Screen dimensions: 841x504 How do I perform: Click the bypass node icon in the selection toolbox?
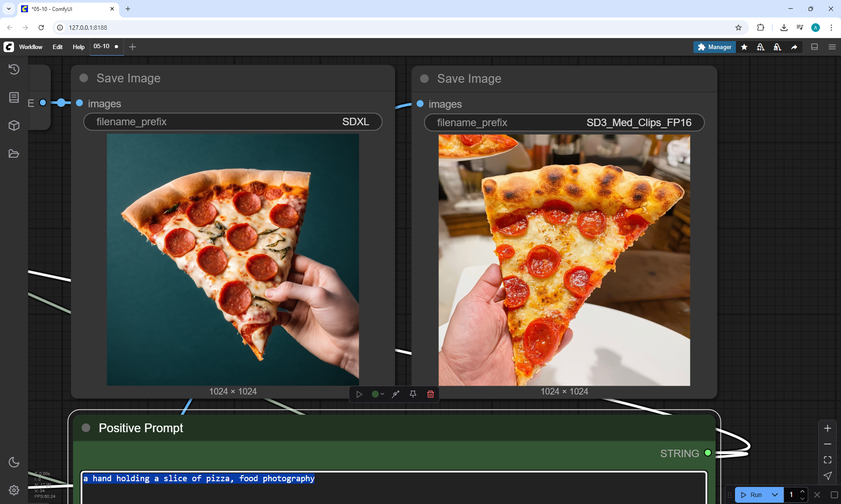(x=396, y=394)
